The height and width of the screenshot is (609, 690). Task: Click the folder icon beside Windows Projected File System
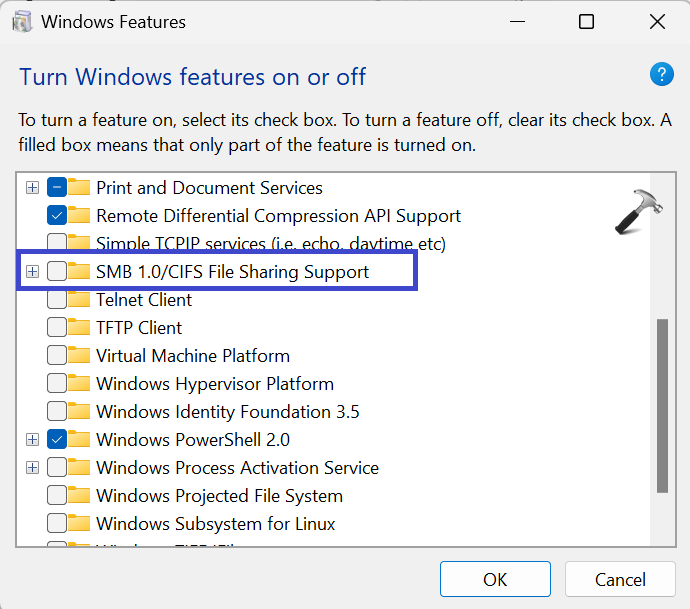[80, 496]
